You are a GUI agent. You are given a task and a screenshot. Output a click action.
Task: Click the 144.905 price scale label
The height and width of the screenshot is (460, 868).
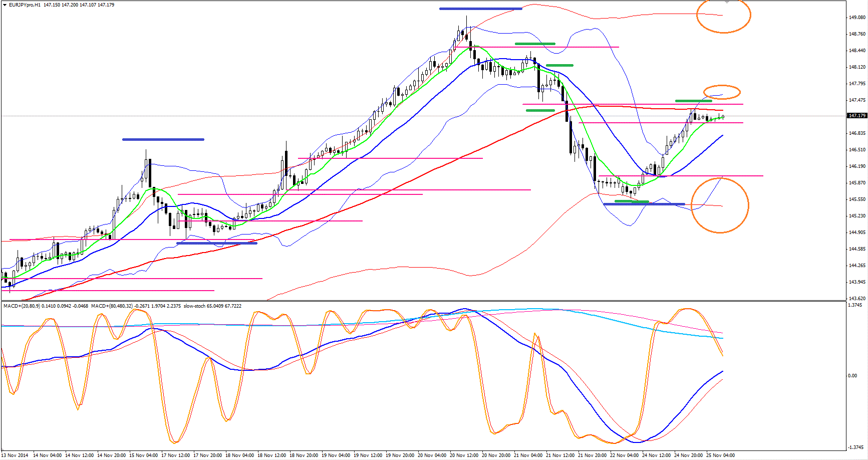(857, 233)
